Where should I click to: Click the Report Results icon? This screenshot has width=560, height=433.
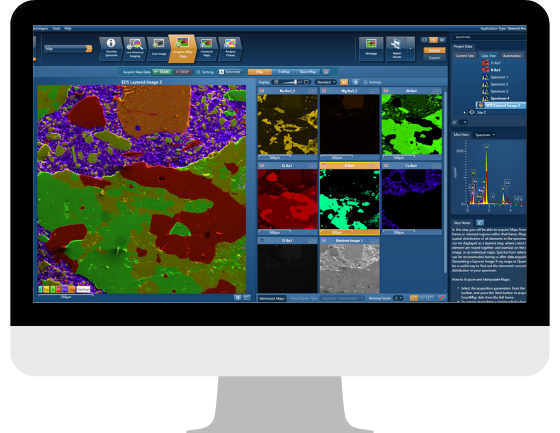(396, 48)
